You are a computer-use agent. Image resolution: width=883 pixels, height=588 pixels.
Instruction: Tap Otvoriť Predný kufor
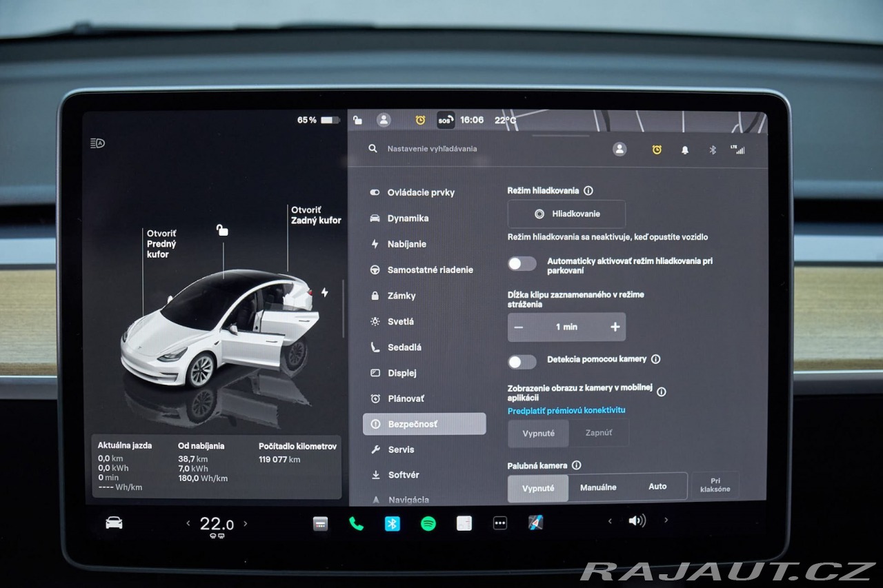point(161,244)
